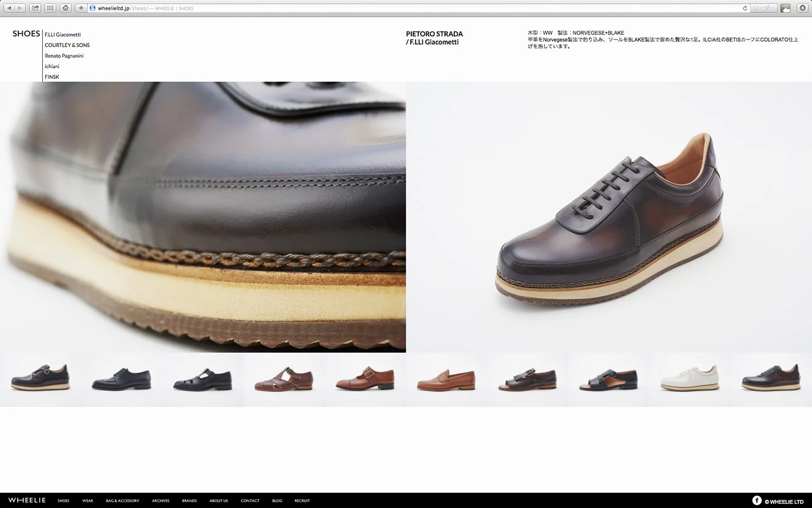Select F.LLI Giacometti brand in sidebar
Viewport: 812px width, 508px height.
pyautogui.click(x=63, y=35)
